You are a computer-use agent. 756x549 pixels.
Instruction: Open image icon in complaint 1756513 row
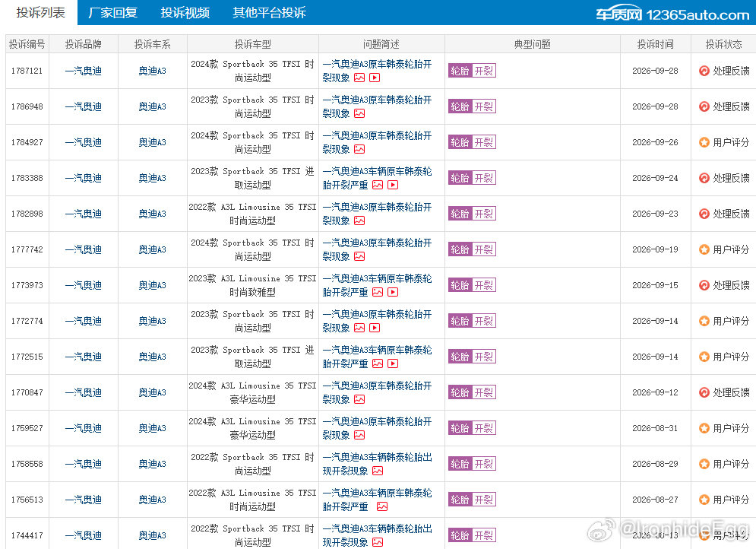(x=382, y=506)
